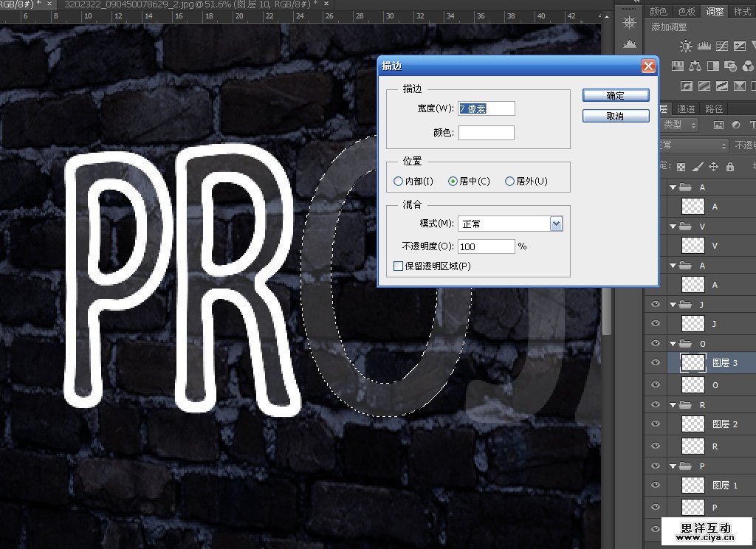Viewport: 756px width, 549px height.
Task: Click the lock position icon in Layers
Action: click(x=713, y=167)
